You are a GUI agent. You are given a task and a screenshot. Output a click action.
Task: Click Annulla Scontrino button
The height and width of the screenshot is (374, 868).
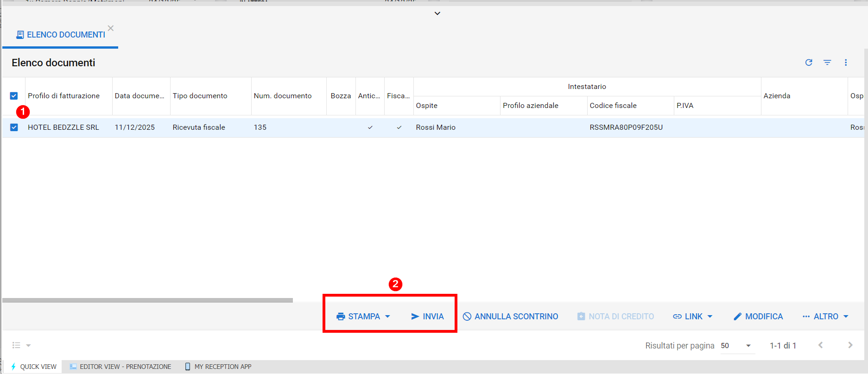(510, 317)
